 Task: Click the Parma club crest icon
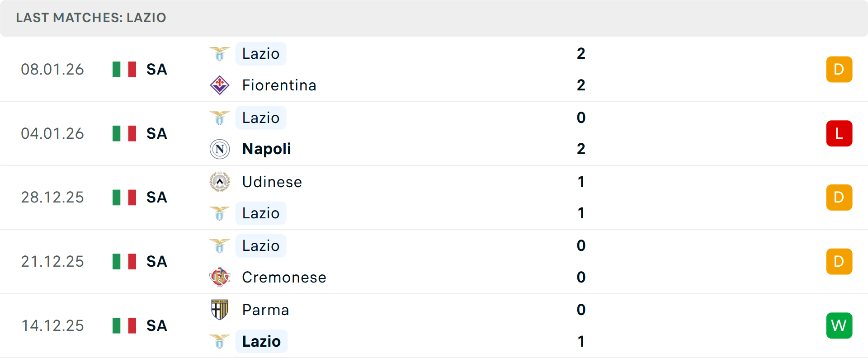[x=220, y=310]
